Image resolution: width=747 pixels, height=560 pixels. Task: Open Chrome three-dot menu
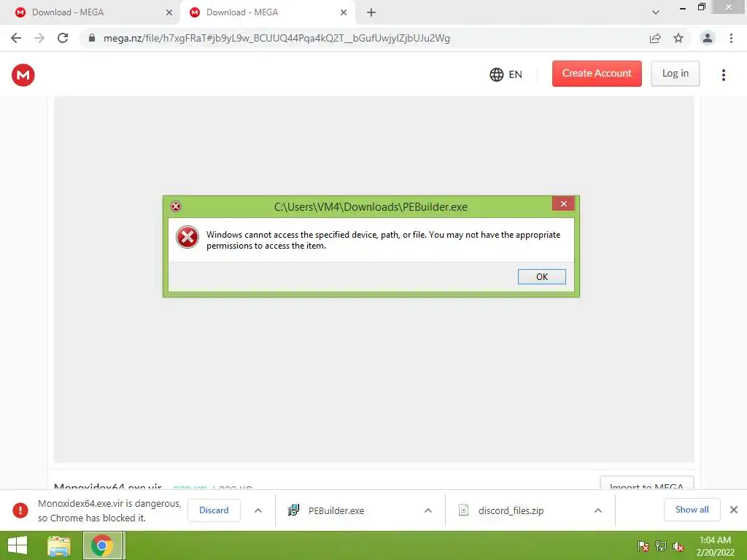(x=731, y=38)
